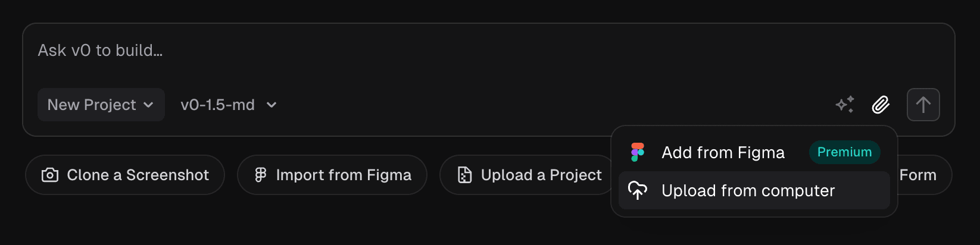Choose Upload from computer in the menu
Image resolution: width=980 pixels, height=245 pixels.
[x=748, y=190]
